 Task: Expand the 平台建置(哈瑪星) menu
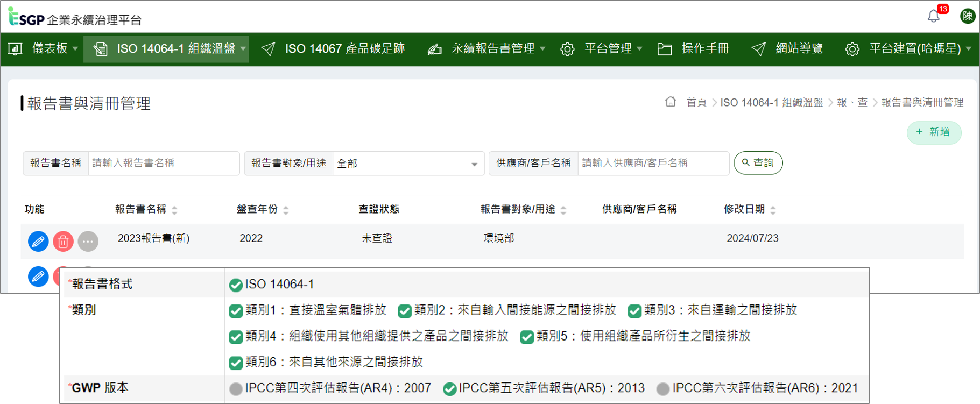tap(969, 48)
